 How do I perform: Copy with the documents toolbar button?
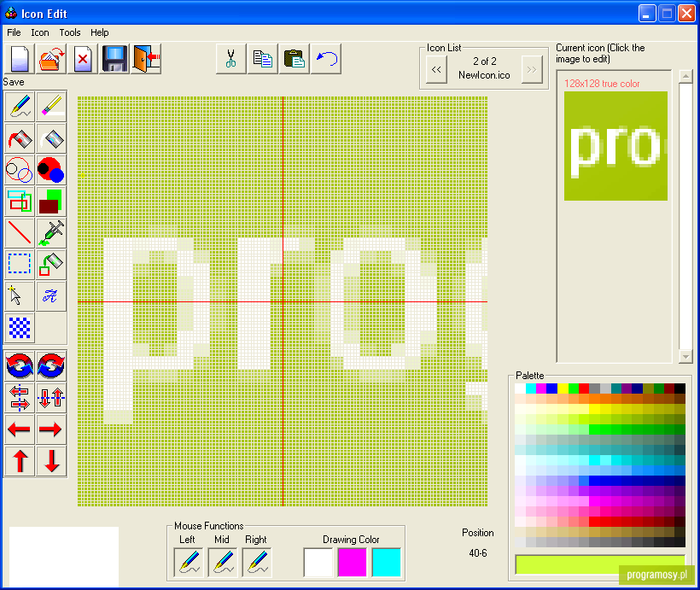263,59
